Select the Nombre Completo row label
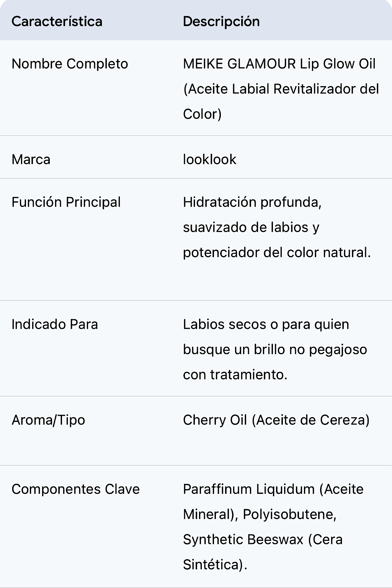This screenshot has width=392, height=588. [x=70, y=64]
